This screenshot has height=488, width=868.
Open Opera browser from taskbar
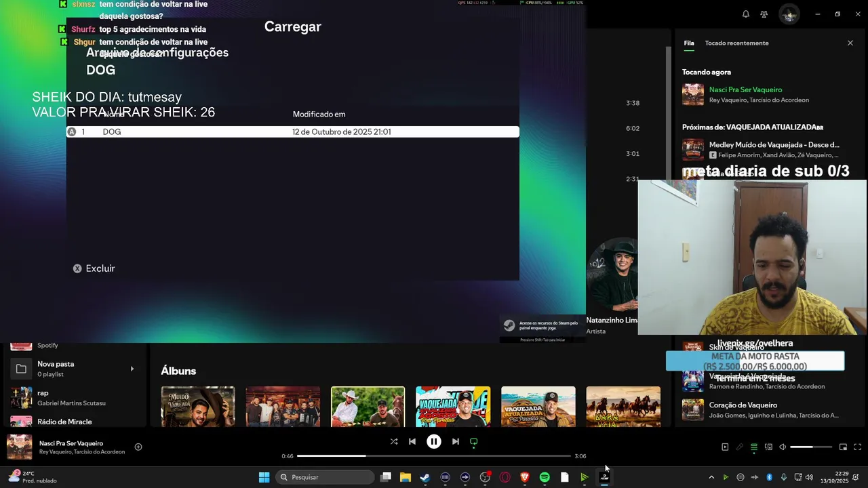[505, 477]
